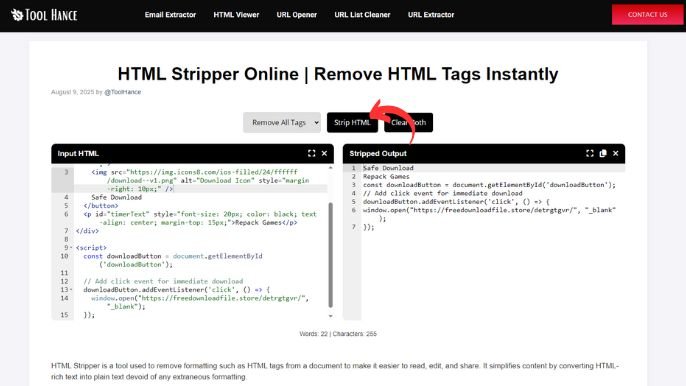The image size is (686, 386).
Task: Click the 'August 9, 2025' date text
Action: pos(73,92)
